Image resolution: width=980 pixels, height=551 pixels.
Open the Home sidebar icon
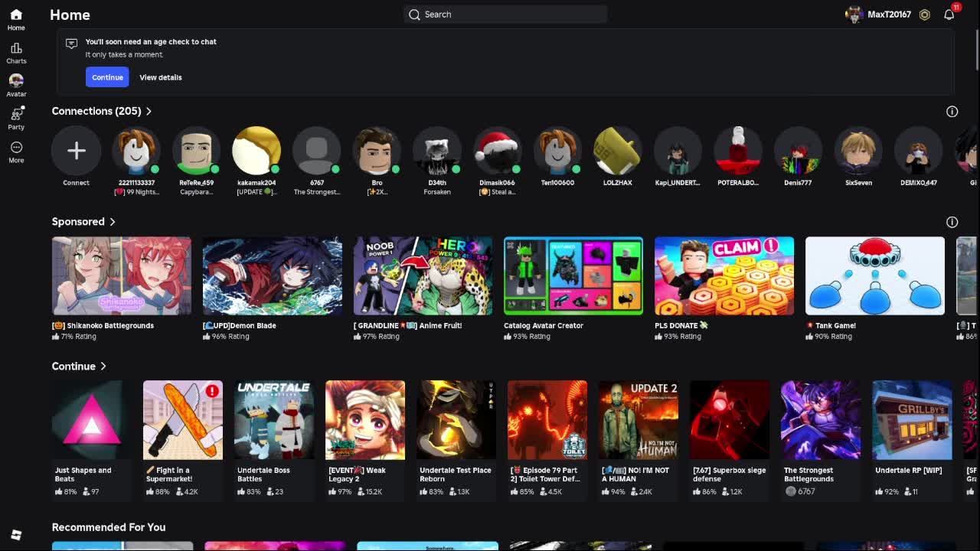pos(16,15)
